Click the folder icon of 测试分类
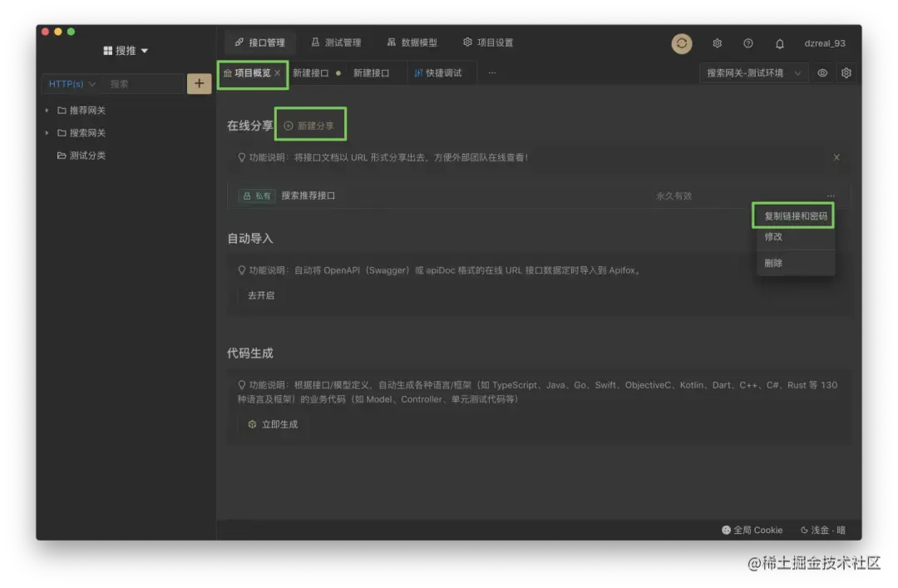 (x=62, y=156)
